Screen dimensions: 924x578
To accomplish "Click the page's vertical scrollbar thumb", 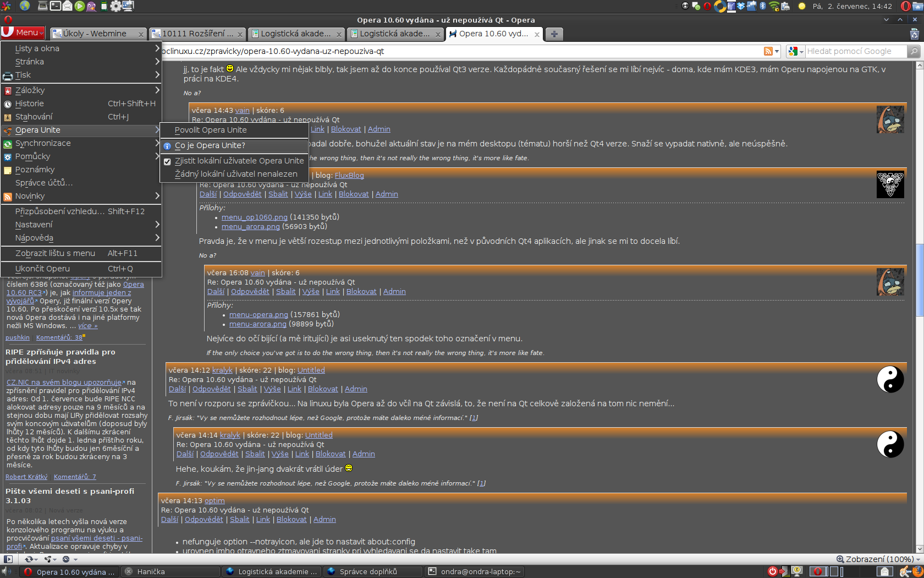I will pyautogui.click(x=920, y=280).
